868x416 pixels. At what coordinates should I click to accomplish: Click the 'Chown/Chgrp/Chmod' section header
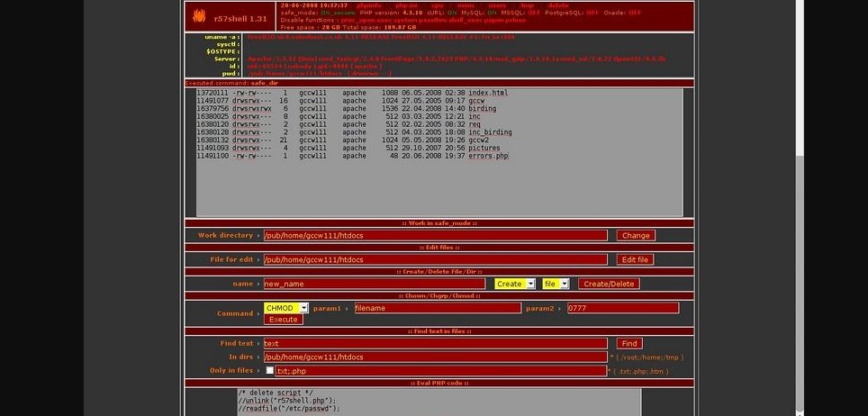pos(439,296)
